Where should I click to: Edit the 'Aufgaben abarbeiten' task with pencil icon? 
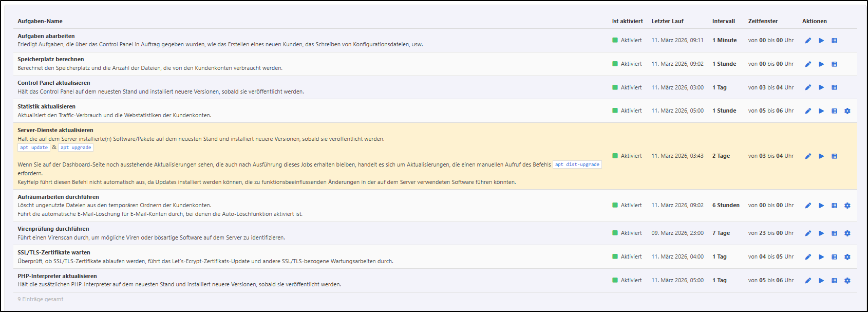click(808, 41)
